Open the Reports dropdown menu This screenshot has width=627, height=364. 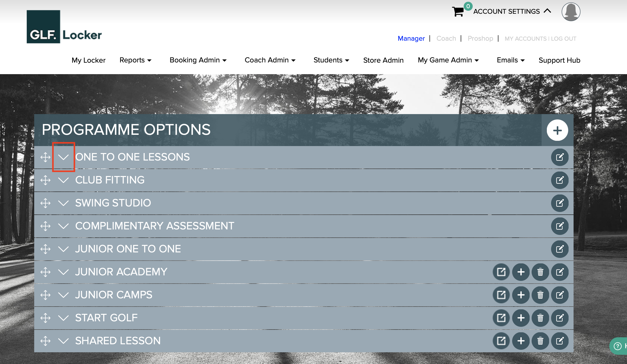click(x=136, y=60)
